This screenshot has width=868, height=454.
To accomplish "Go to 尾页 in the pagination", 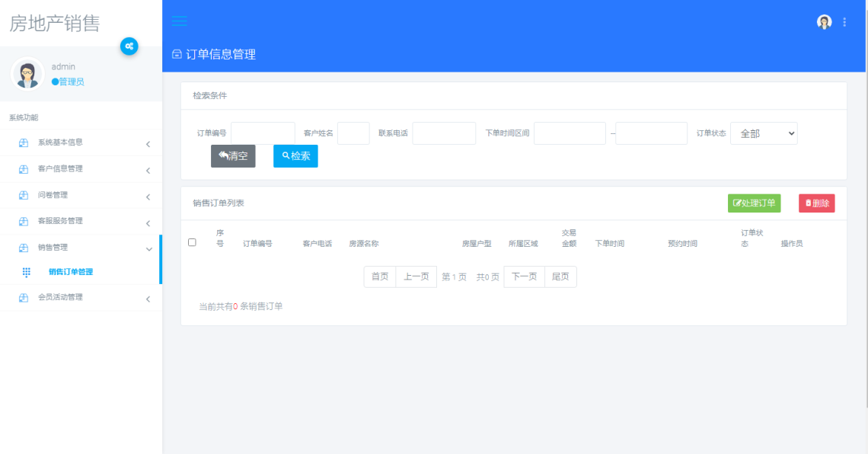I will pos(560,277).
